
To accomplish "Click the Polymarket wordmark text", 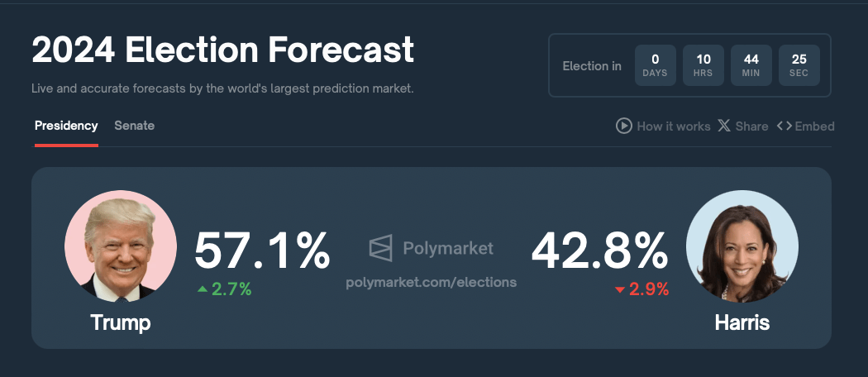I will coord(448,248).
